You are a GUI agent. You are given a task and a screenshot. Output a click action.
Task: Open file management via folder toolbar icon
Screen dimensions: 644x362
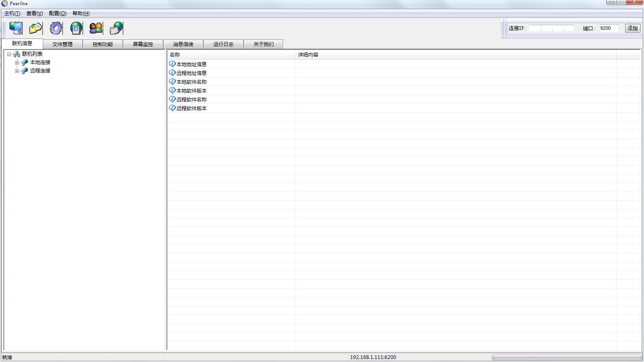coord(35,28)
